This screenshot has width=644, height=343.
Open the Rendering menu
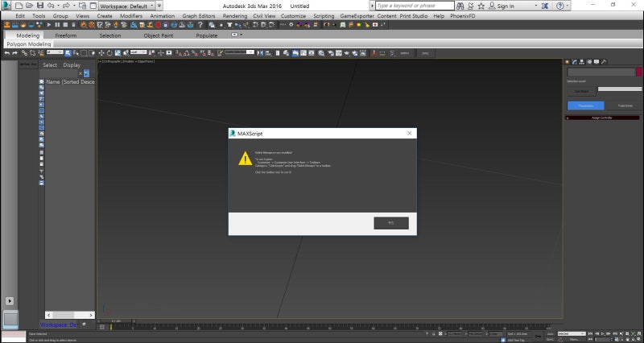pyautogui.click(x=235, y=15)
